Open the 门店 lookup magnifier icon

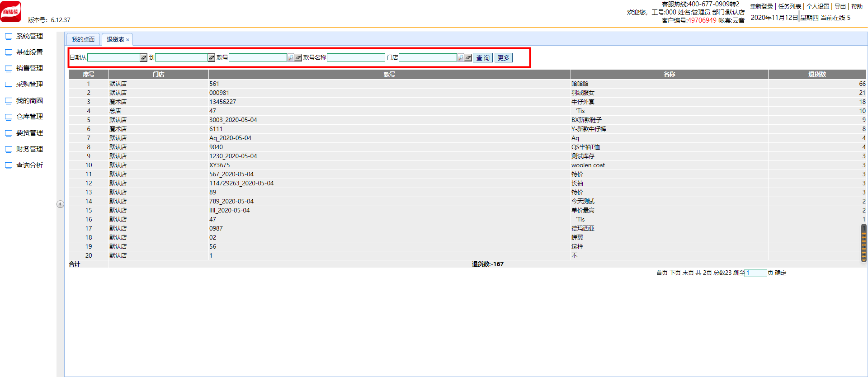pyautogui.click(x=461, y=57)
